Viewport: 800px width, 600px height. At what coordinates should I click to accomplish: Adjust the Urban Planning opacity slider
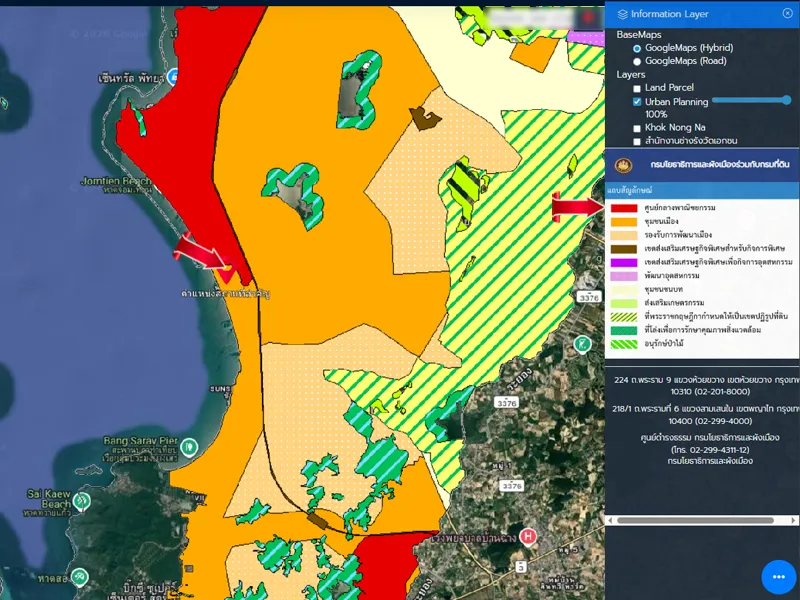[x=786, y=100]
